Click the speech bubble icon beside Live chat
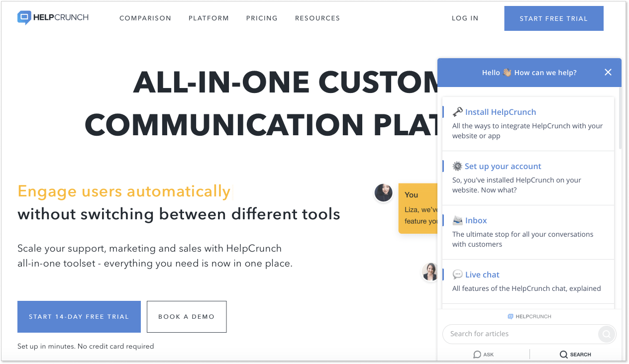The width and height of the screenshot is (629, 364). (457, 274)
